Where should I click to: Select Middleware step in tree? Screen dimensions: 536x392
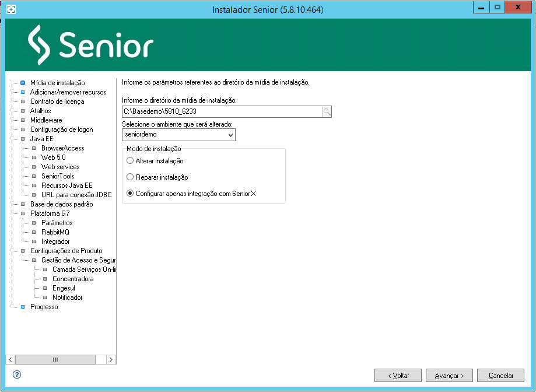click(46, 120)
